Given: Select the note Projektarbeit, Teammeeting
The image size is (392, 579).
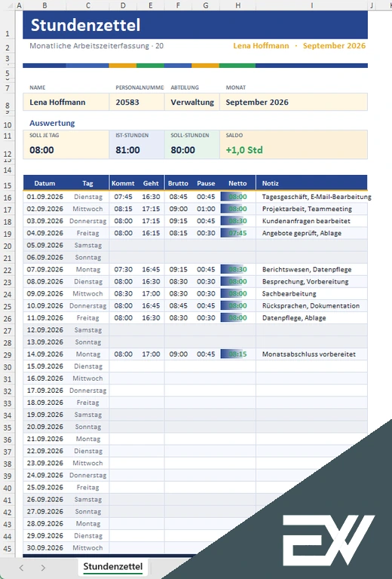Looking at the screenshot, I should 307,209.
